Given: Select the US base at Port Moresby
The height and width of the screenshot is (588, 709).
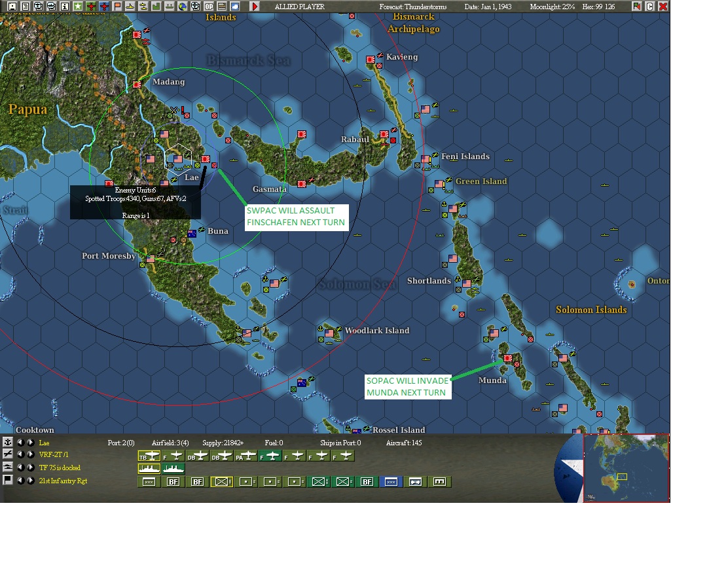Looking at the screenshot, I should 151,259.
